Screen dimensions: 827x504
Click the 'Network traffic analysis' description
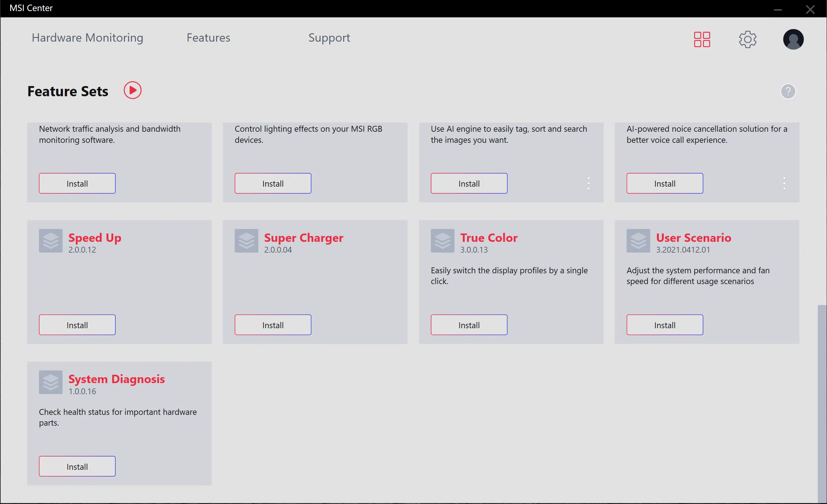[110, 134]
